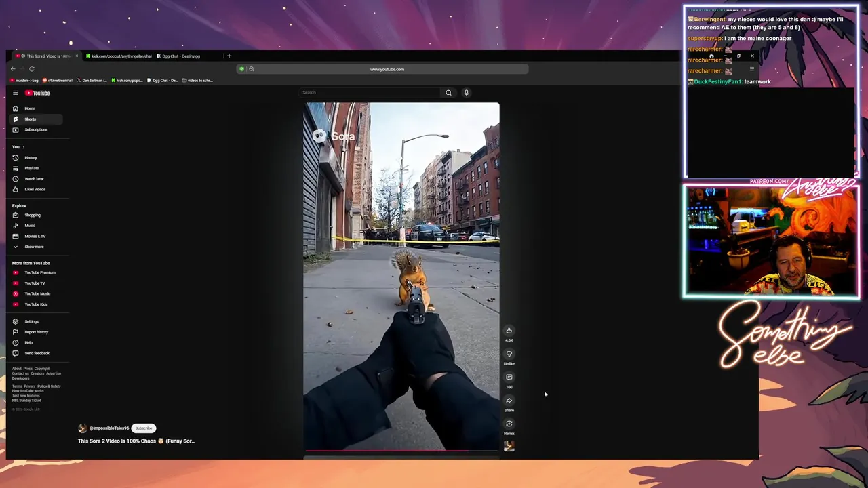Open Liked videos
The height and width of the screenshot is (488, 868).
(x=35, y=189)
